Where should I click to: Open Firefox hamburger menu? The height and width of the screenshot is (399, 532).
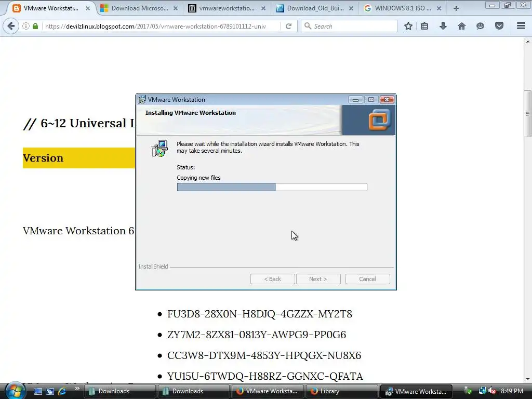(x=521, y=26)
